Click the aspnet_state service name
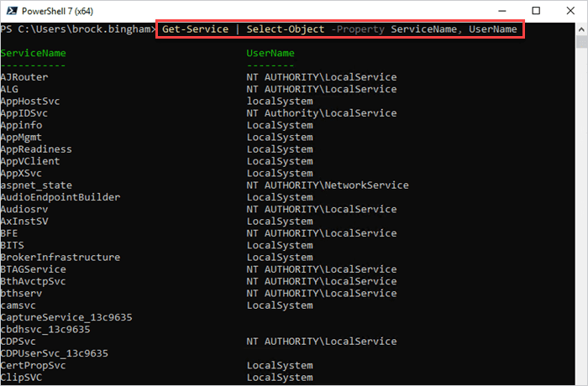Screen dimensions: 588x386 pyautogui.click(x=36, y=185)
